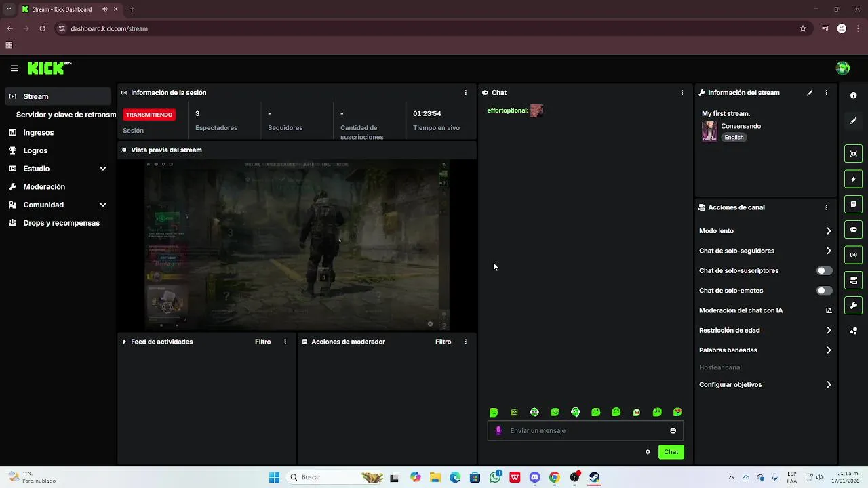Toggle Chat de solo-emotes switch
The image size is (868, 488).
coord(824,291)
